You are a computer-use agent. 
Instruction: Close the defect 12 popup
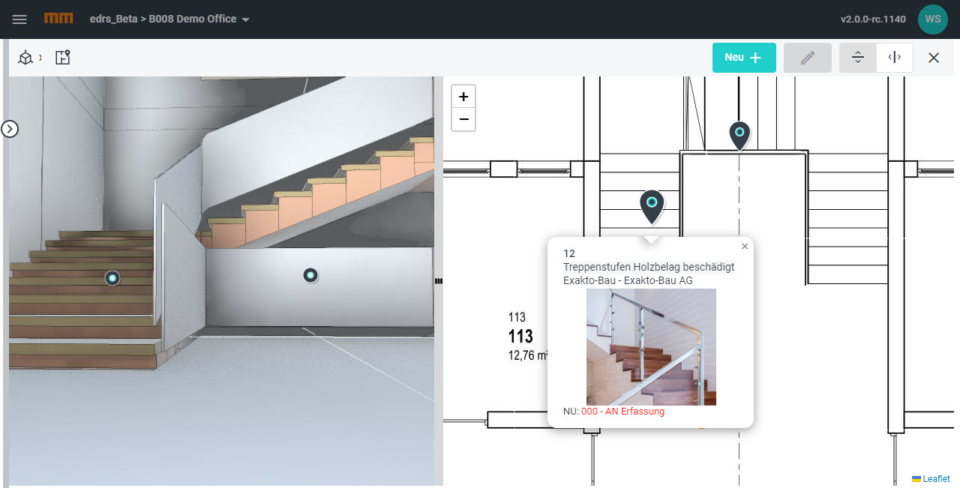744,246
